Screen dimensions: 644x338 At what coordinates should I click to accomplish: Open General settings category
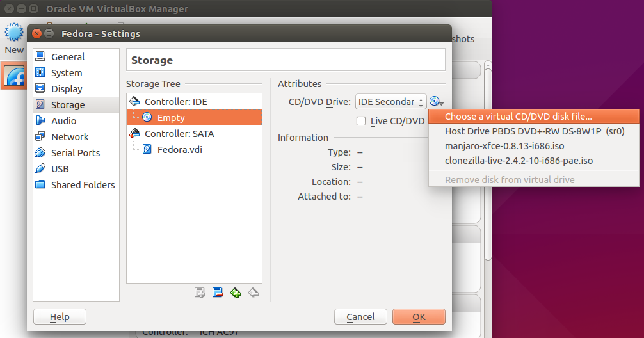click(76, 57)
